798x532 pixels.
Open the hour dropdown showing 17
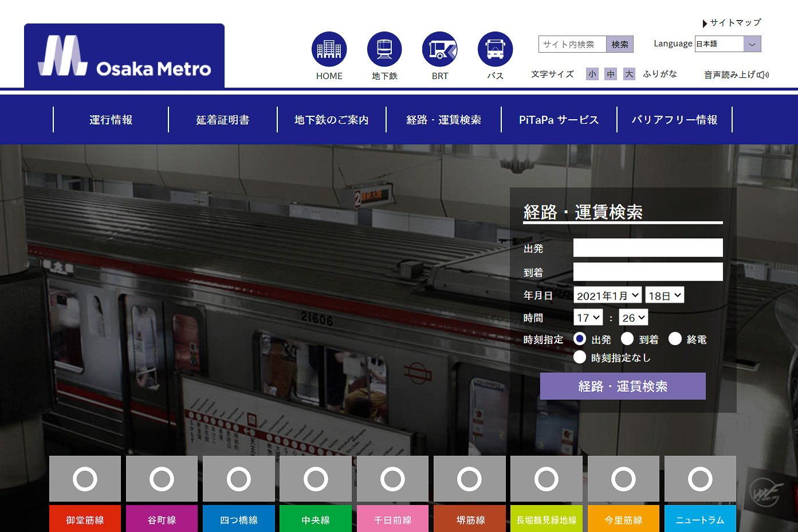588,317
